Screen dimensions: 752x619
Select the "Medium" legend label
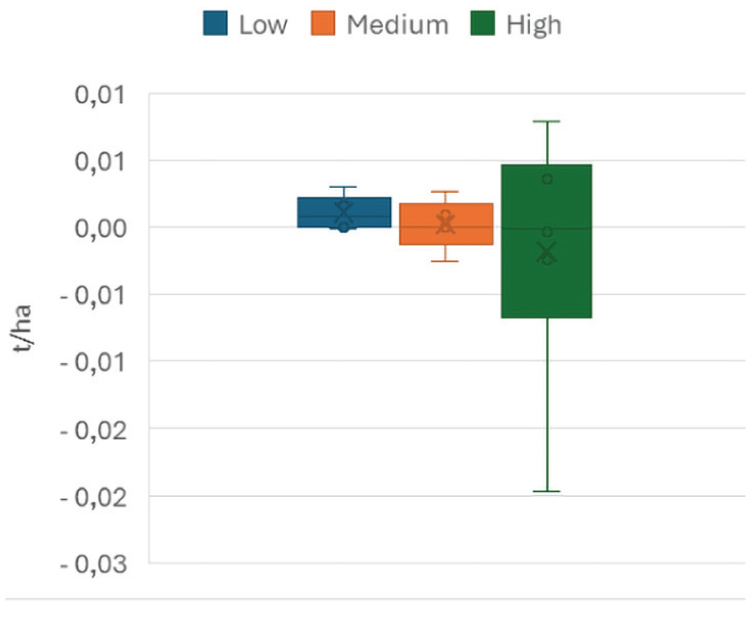(397, 25)
